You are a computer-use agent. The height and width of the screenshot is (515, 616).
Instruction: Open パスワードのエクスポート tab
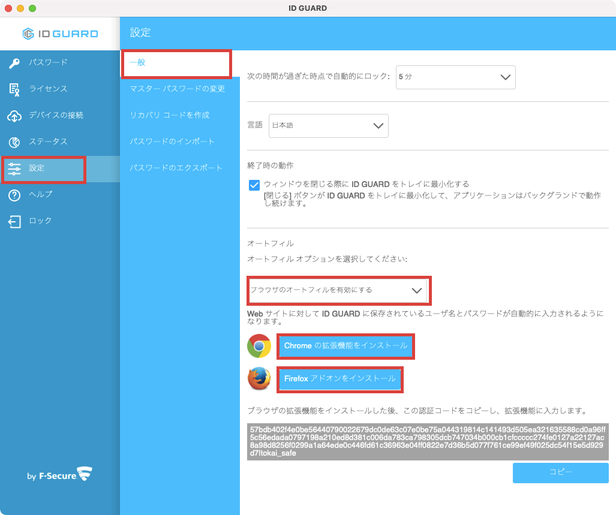coord(180,168)
